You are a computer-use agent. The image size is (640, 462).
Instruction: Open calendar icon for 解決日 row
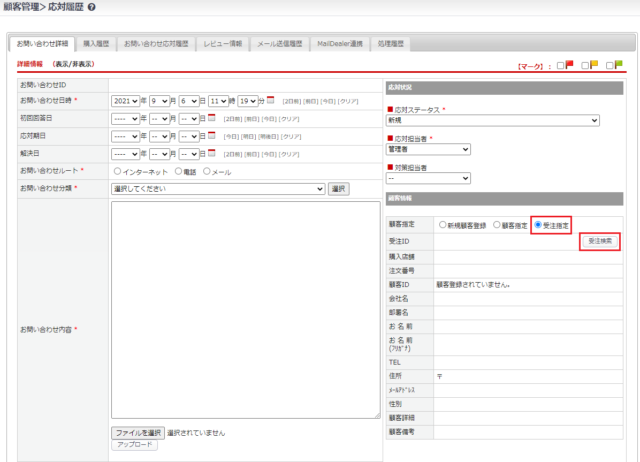coord(211,153)
